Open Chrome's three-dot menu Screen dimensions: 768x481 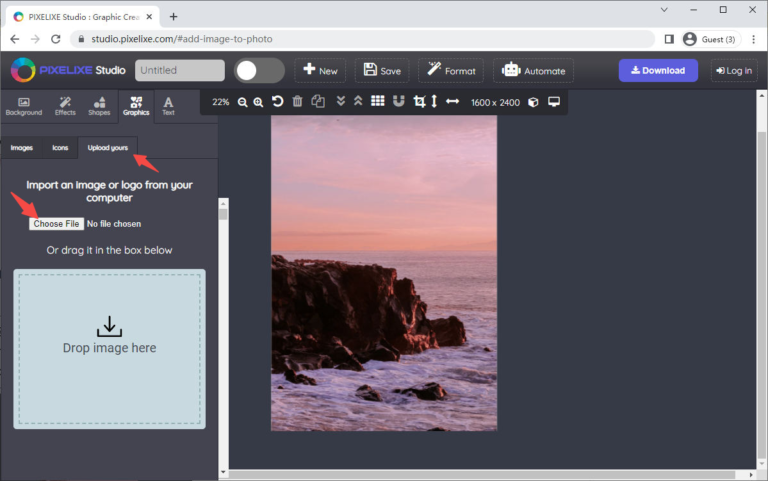(x=753, y=39)
